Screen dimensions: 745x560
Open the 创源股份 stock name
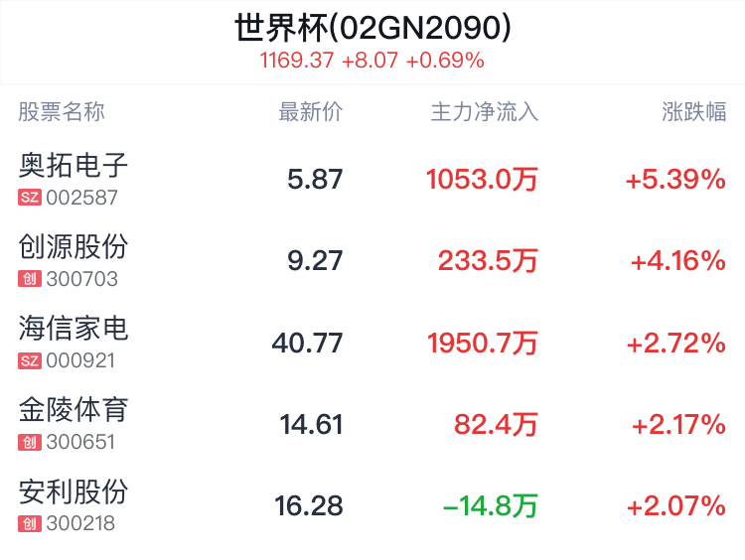pyautogui.click(x=74, y=246)
